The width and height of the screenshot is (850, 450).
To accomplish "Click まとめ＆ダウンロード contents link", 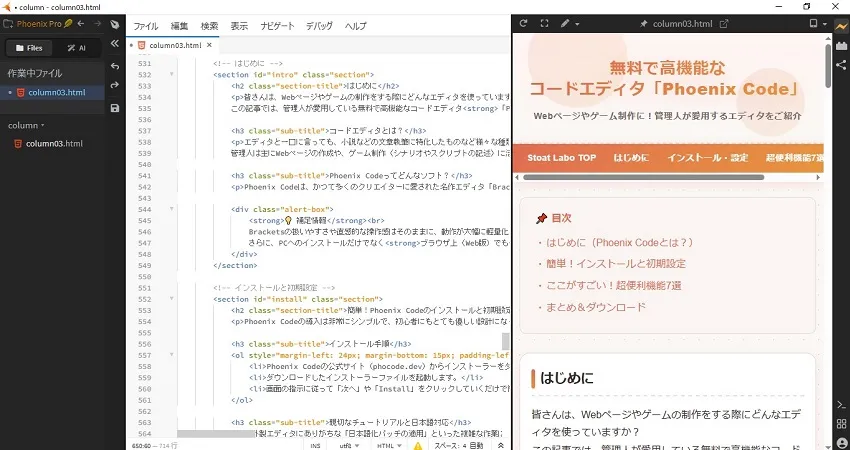I will (x=596, y=307).
